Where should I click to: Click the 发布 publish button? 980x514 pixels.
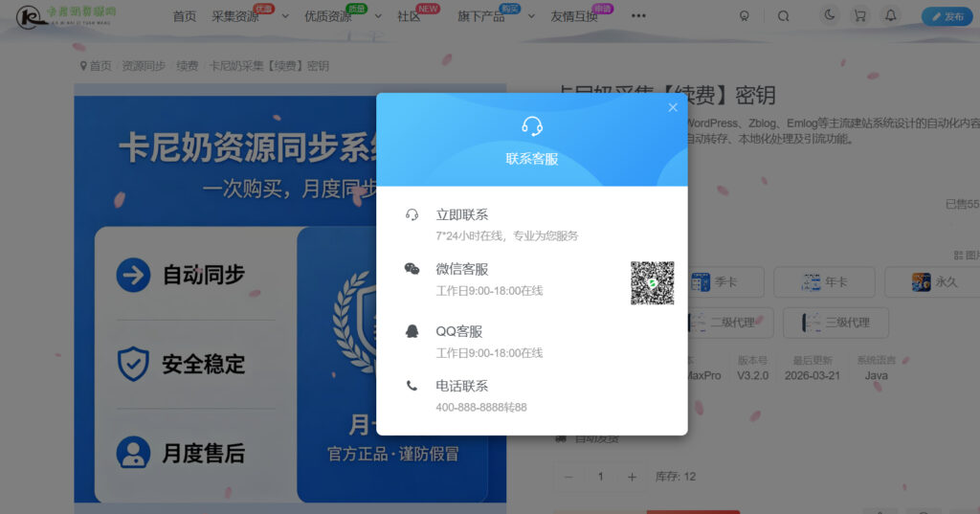(x=947, y=16)
